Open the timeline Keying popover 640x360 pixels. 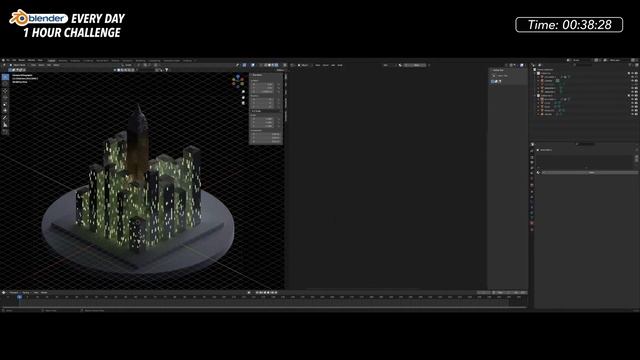click(25, 292)
